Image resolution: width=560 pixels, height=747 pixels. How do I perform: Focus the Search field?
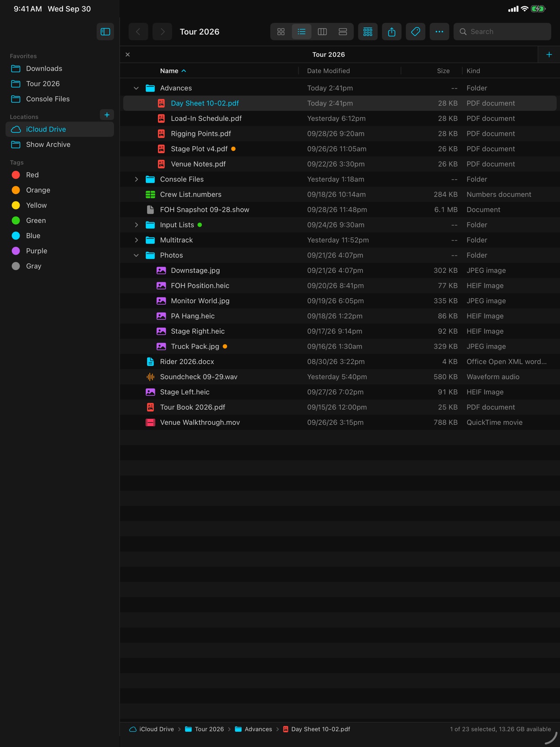point(502,32)
